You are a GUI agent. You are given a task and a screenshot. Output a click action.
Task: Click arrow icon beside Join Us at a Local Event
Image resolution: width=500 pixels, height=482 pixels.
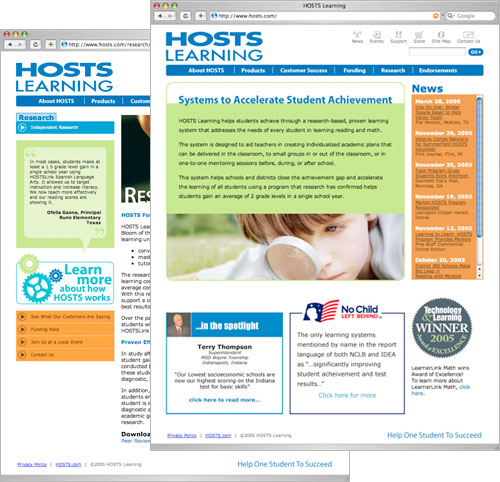coord(22,342)
